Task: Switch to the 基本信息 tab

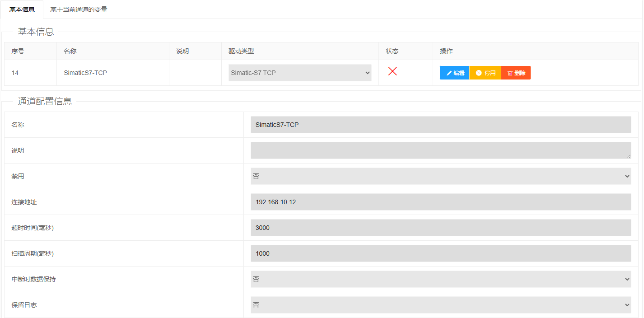Action: tap(22, 9)
